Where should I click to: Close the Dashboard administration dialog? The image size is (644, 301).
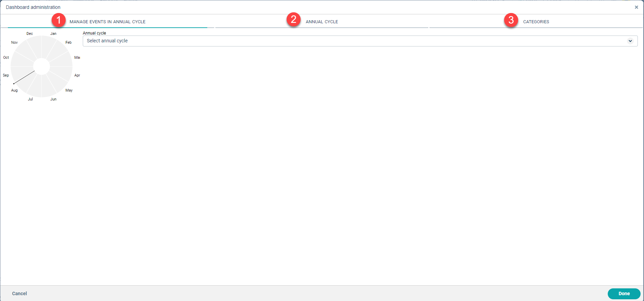[x=636, y=7]
